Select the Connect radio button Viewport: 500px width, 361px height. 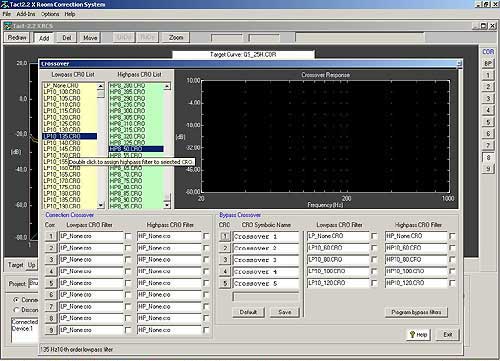(16, 300)
